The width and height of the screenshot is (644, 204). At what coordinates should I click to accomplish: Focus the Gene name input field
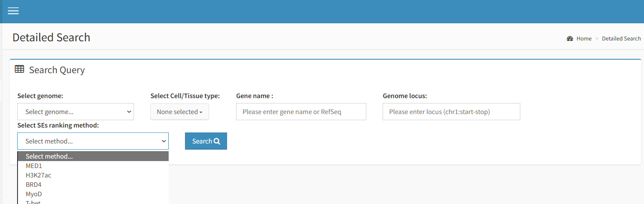click(301, 112)
